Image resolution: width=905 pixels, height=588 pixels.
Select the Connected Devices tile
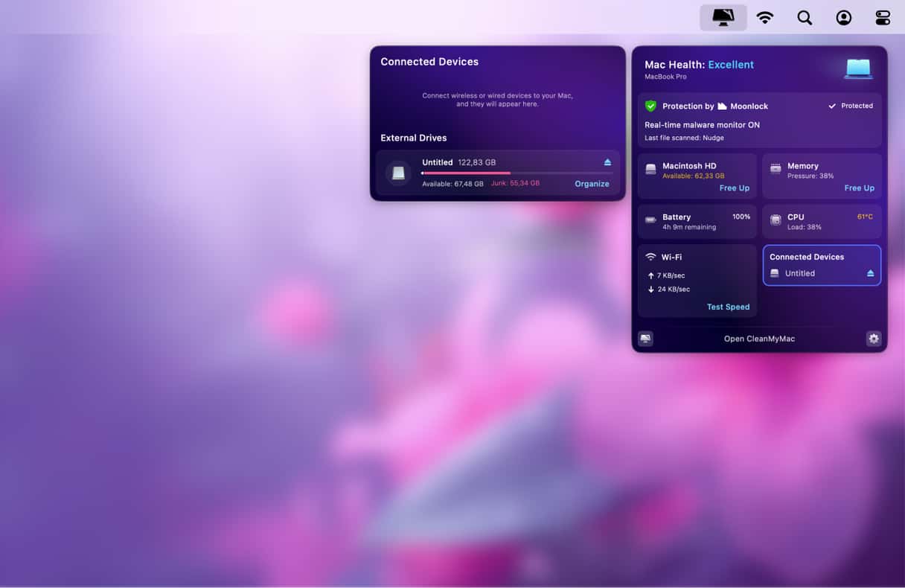tap(822, 265)
